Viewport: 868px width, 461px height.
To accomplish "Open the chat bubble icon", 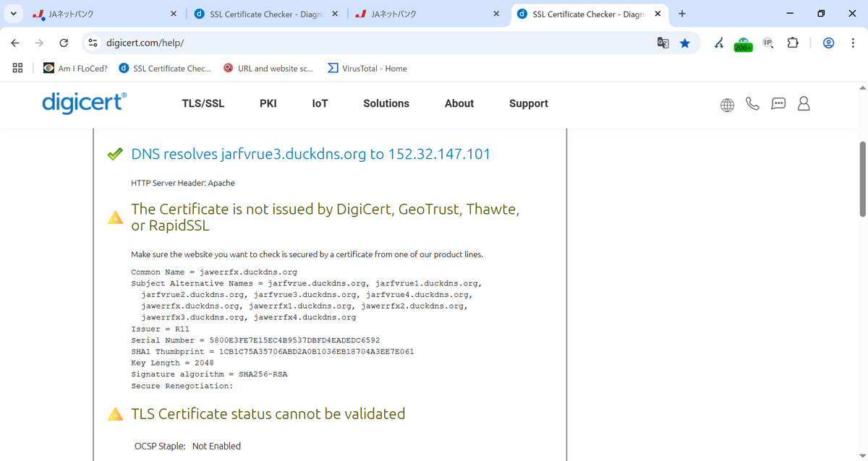I will coord(778,104).
